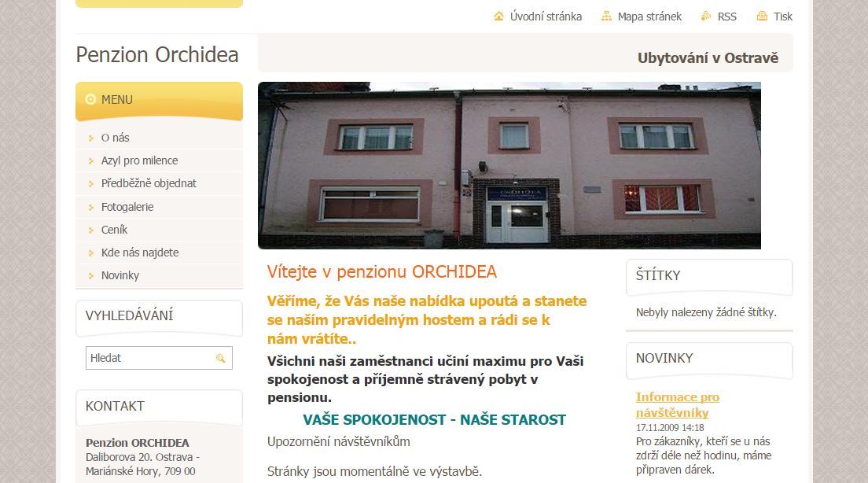The height and width of the screenshot is (483, 868).
Task: Open the Informace pro návštěvníky news link
Action: [678, 405]
